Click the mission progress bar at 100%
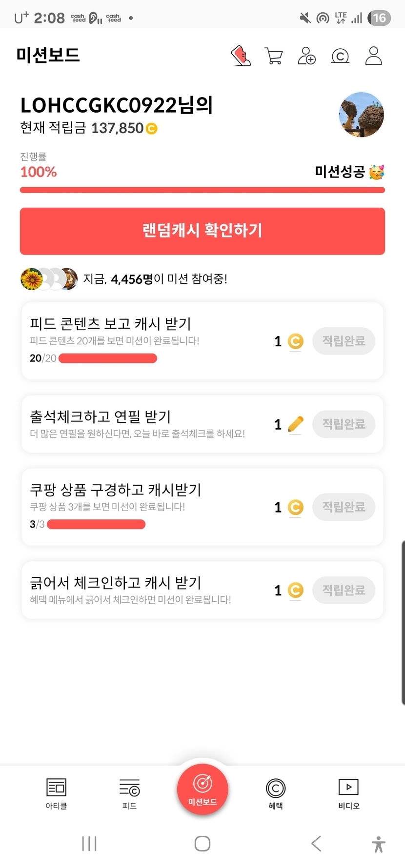Screen dimensions: 405x868 pyautogui.click(x=202, y=190)
